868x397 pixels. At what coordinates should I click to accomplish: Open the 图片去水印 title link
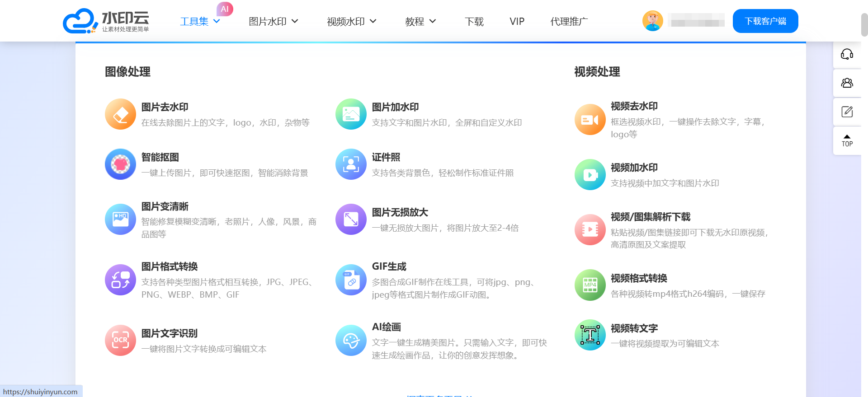(x=165, y=107)
